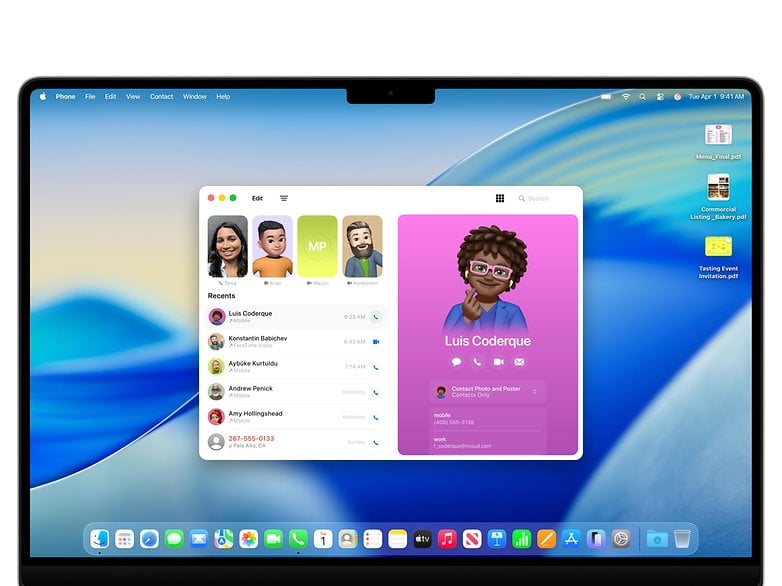Open News in the Dock
Screen dimensions: 782x586
[472, 539]
